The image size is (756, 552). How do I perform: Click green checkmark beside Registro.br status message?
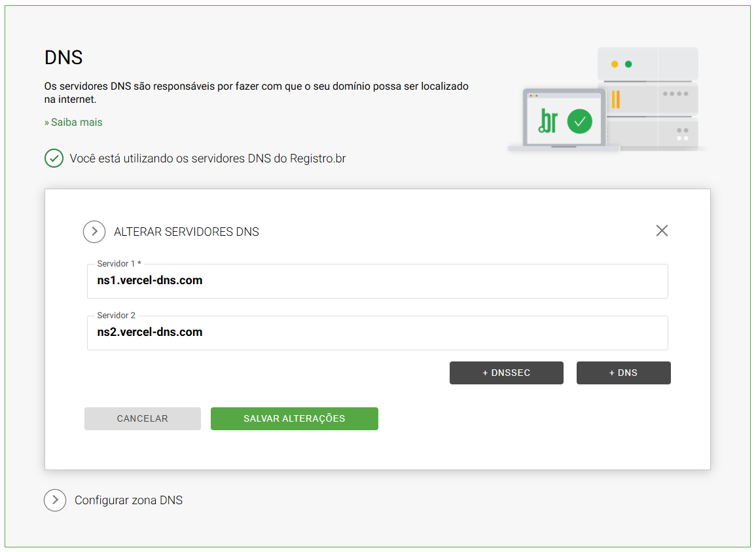point(54,158)
